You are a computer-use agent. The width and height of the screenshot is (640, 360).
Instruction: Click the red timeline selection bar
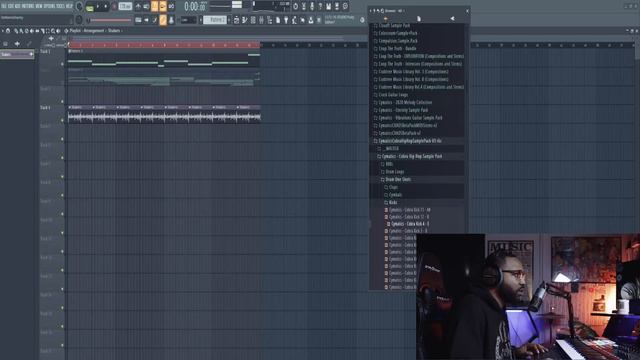[x=164, y=45]
